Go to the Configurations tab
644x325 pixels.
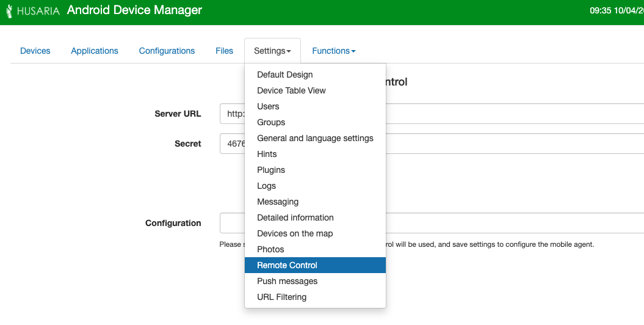click(x=167, y=51)
